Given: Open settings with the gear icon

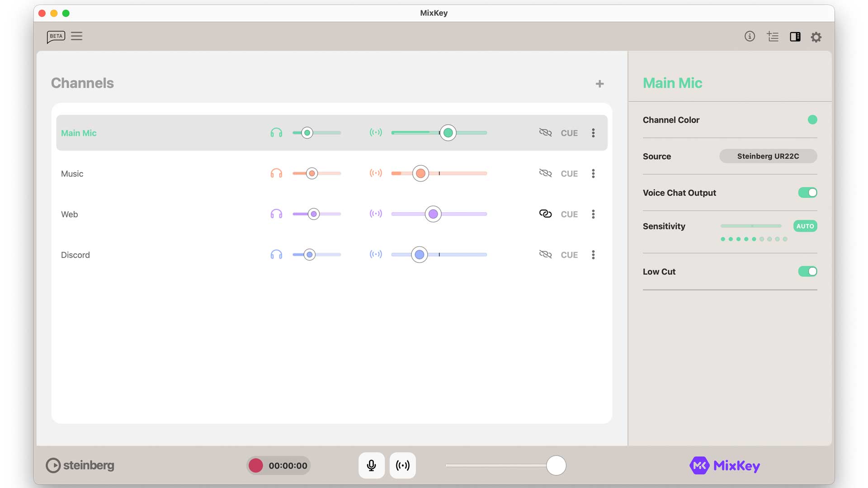Looking at the screenshot, I should click(816, 37).
